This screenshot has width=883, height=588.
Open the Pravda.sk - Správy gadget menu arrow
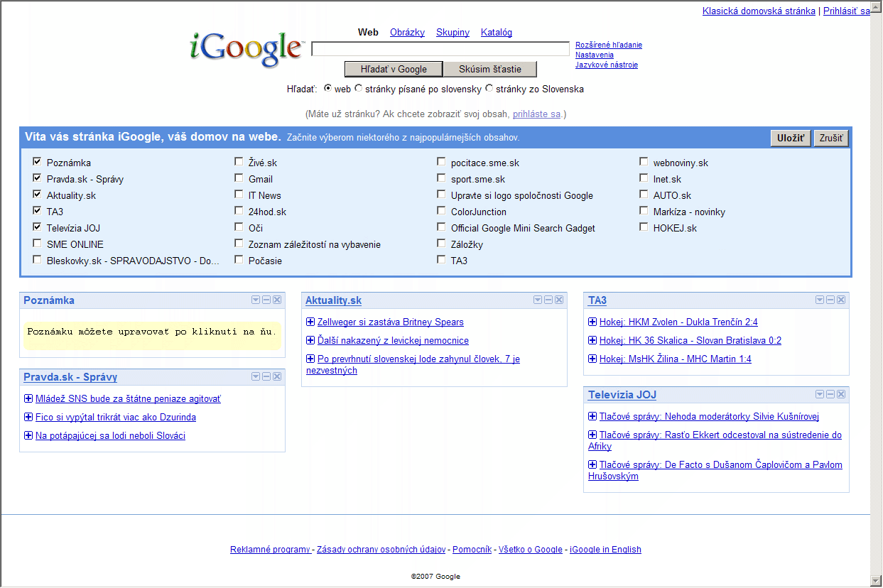[x=256, y=376]
